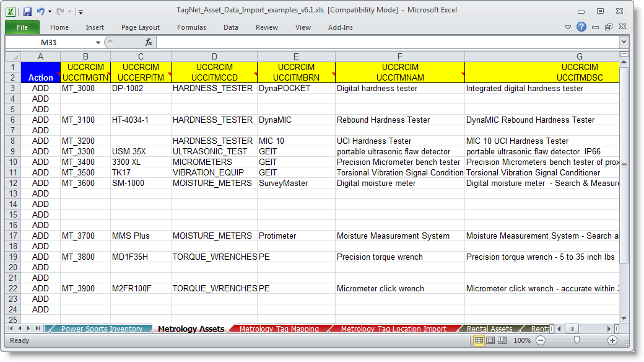The width and height of the screenshot is (644, 362).
Task: Click the vertical scrollbar down arrow
Action: 624,319
